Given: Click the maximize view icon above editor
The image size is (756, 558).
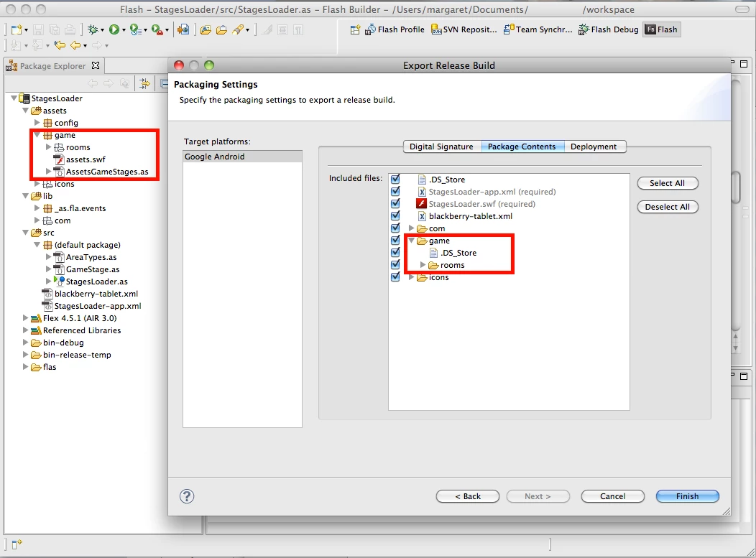Looking at the screenshot, I should coord(744,63).
